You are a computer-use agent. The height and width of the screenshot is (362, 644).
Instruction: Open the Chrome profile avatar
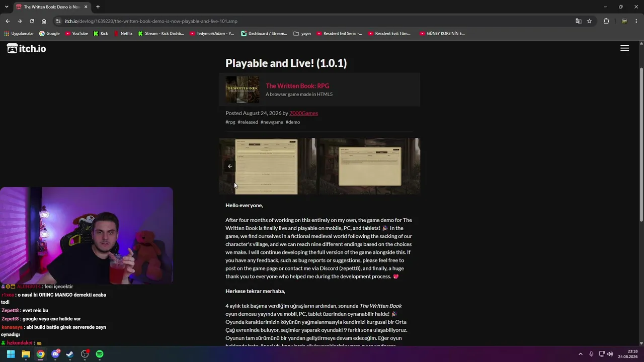tap(624, 21)
